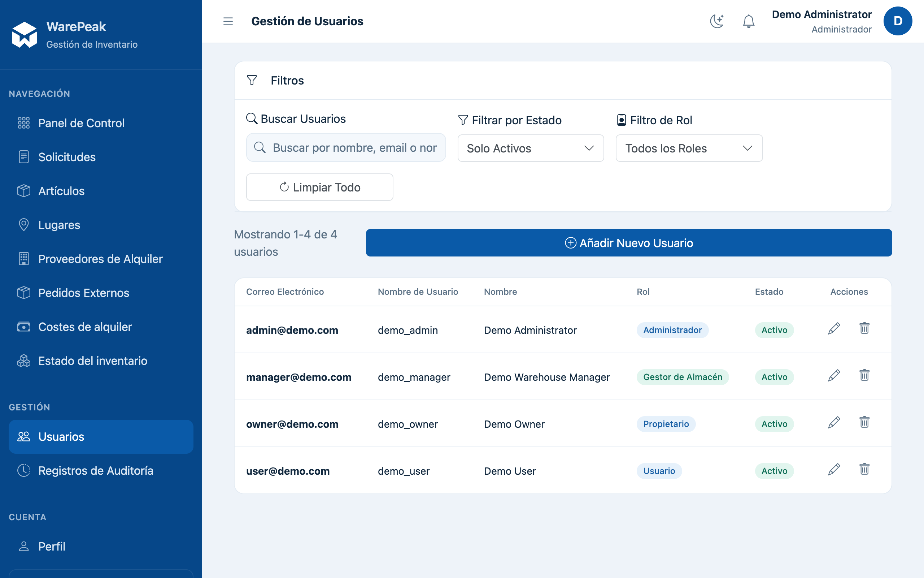Click the Registros de Auditoría clock icon

click(24, 471)
